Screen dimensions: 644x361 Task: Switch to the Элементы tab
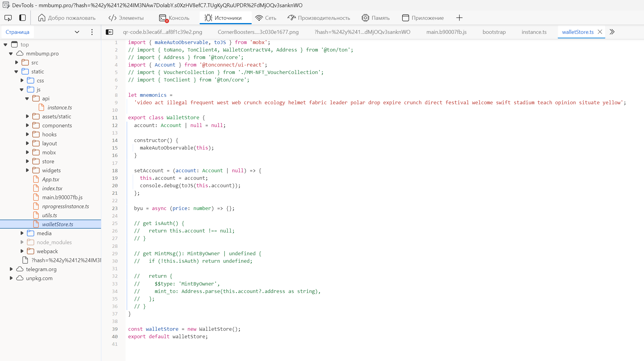[126, 18]
